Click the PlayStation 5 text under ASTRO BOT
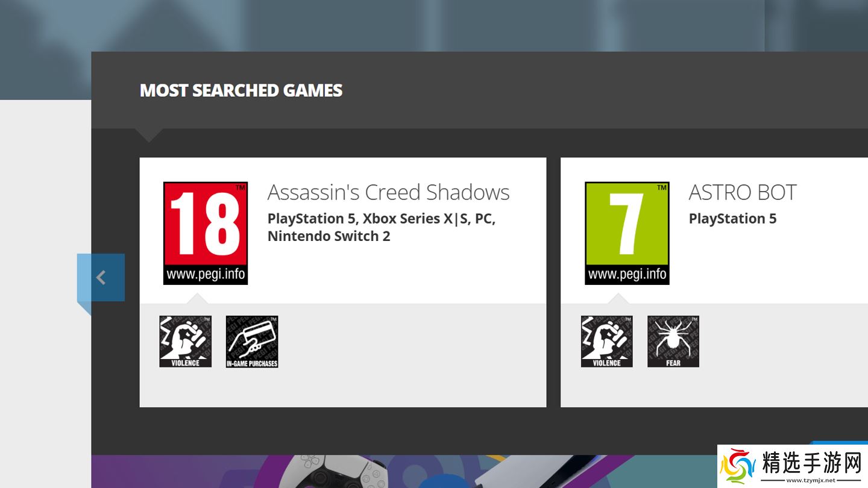Screen dimensions: 868x488 [732, 219]
